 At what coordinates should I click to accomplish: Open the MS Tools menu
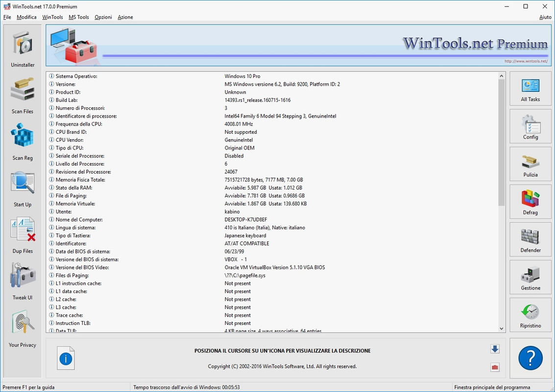tap(78, 17)
